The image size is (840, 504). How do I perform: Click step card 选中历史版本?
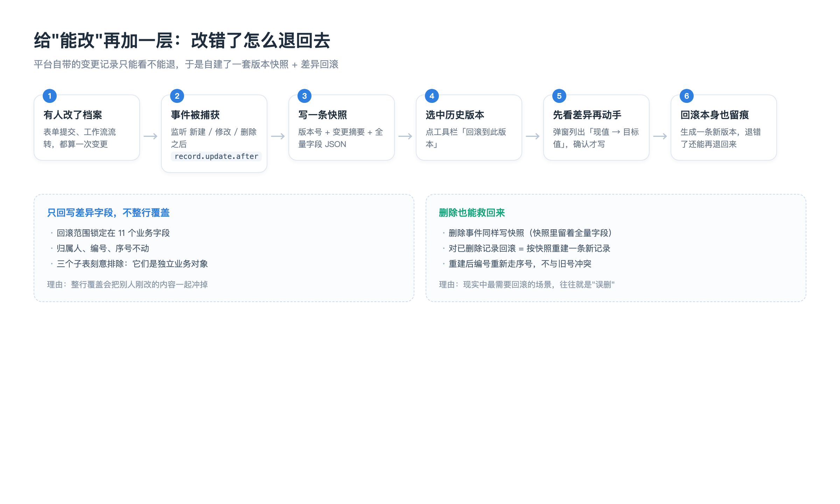pyautogui.click(x=469, y=127)
